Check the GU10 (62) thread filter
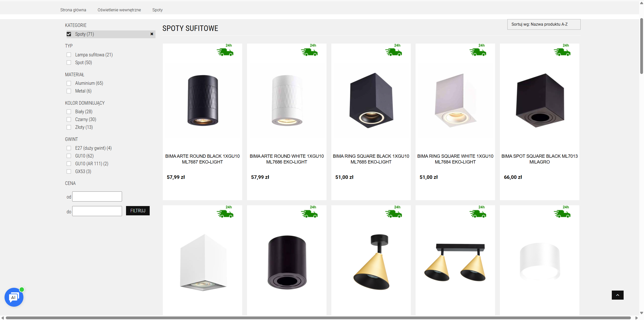The image size is (644, 320). click(69, 156)
